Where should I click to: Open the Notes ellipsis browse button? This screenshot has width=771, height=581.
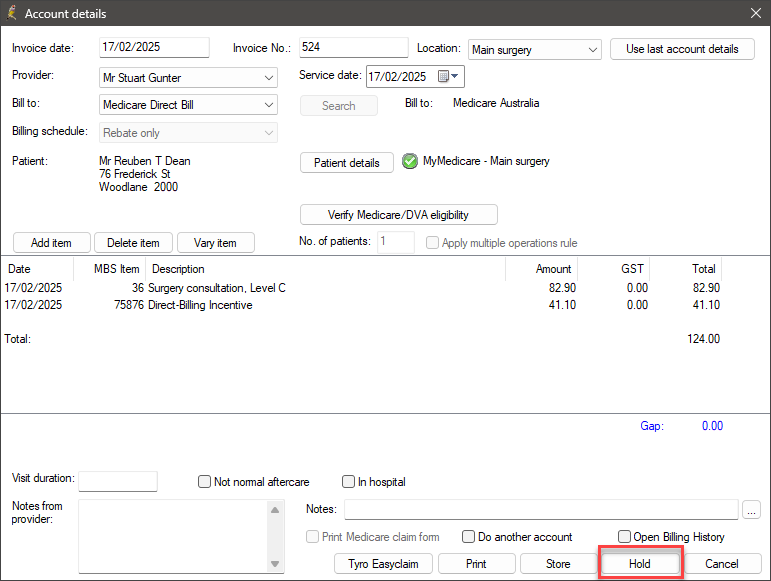[751, 510]
